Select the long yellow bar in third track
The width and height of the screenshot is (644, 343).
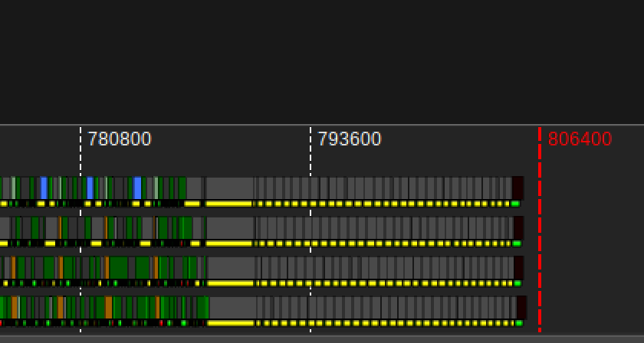point(231,283)
